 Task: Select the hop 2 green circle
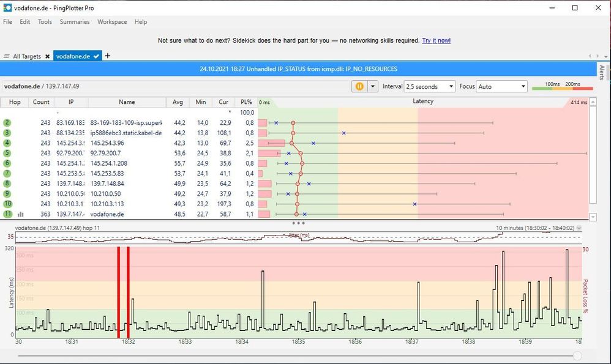(7, 123)
